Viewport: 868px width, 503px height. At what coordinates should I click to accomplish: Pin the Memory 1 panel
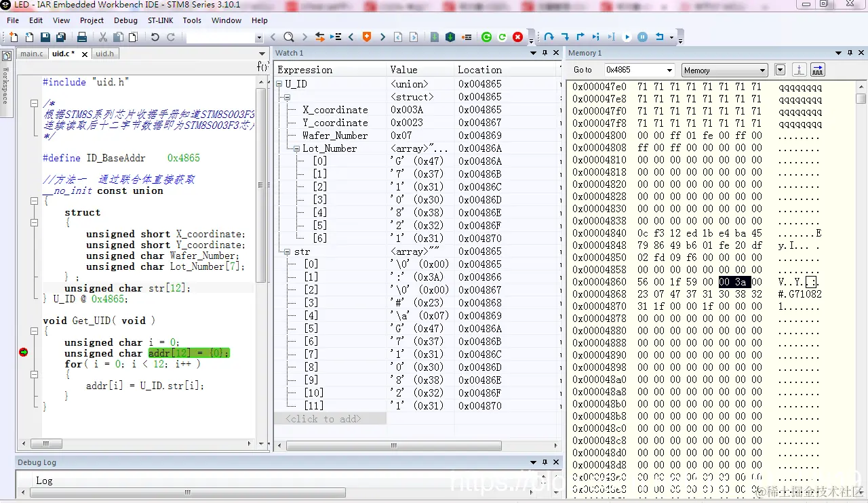tap(850, 53)
